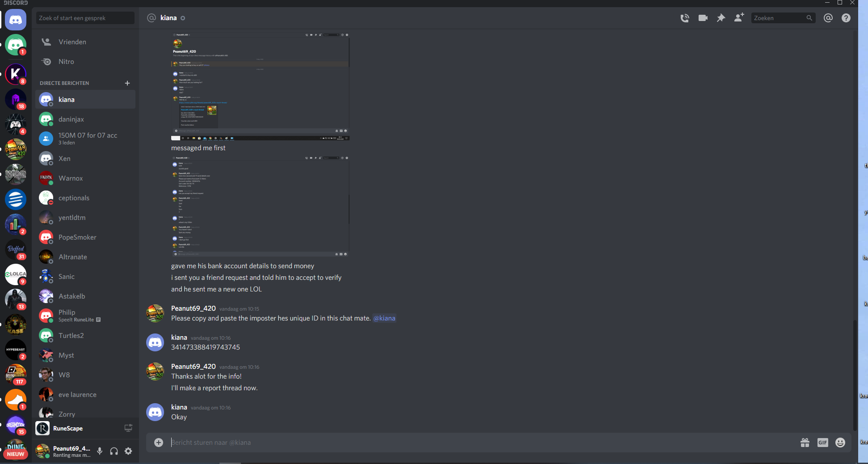Open user settings gear

(128, 451)
